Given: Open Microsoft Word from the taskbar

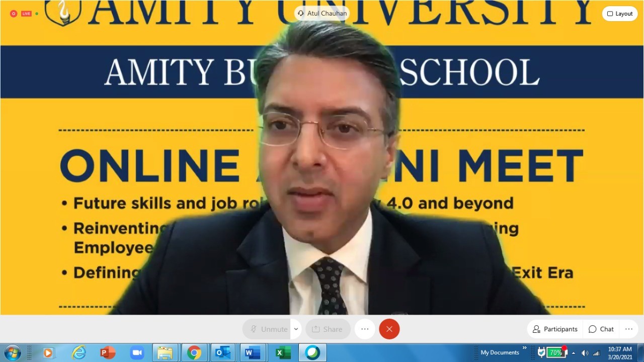Looking at the screenshot, I should tap(252, 353).
